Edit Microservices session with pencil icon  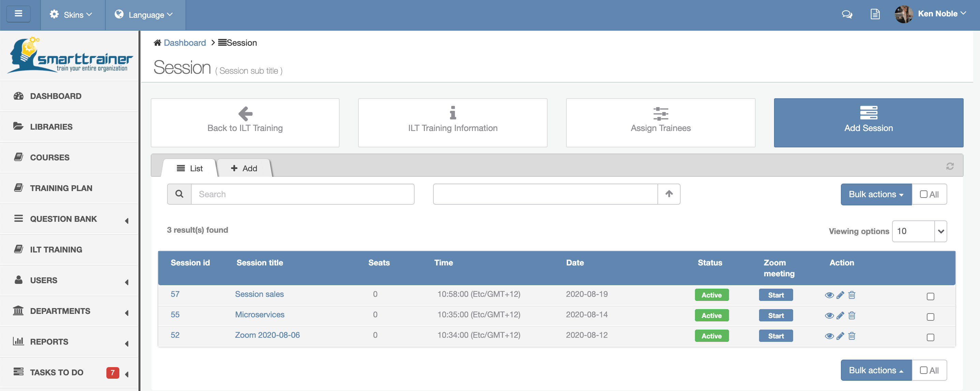tap(841, 316)
